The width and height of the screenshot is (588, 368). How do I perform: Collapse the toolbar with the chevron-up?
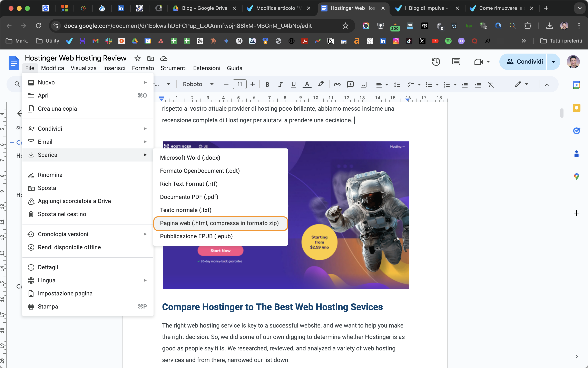(x=547, y=84)
